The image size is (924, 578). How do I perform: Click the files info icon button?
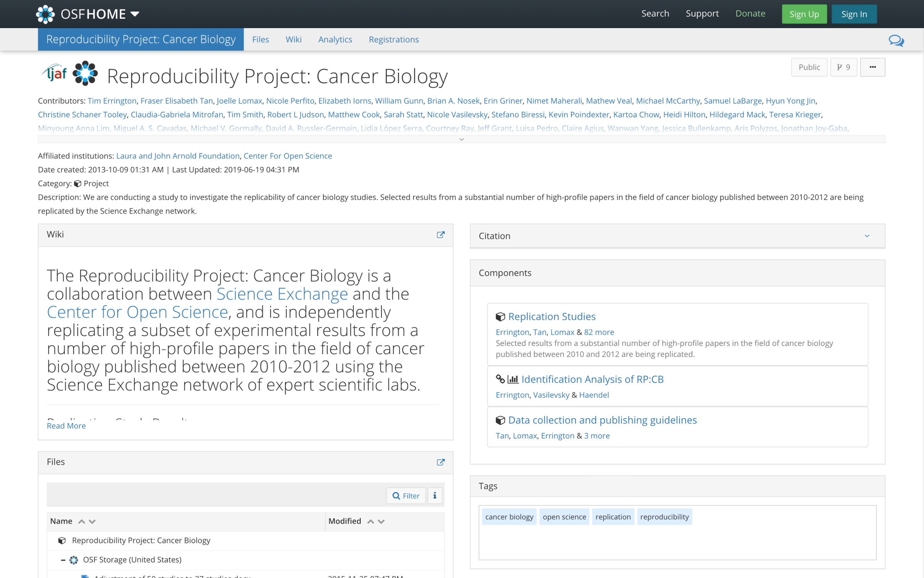(x=435, y=496)
